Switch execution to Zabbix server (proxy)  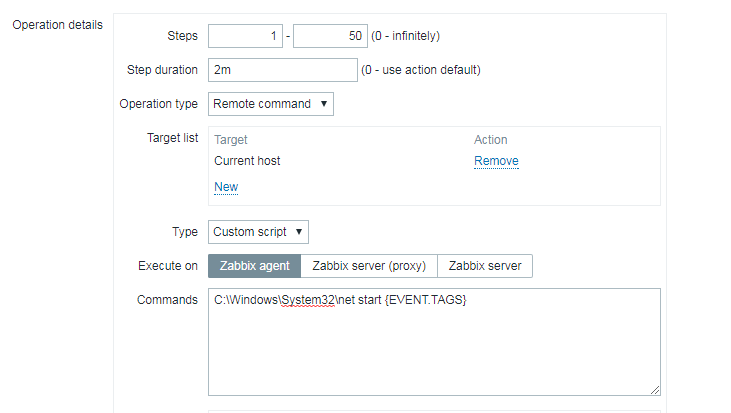[x=369, y=266]
